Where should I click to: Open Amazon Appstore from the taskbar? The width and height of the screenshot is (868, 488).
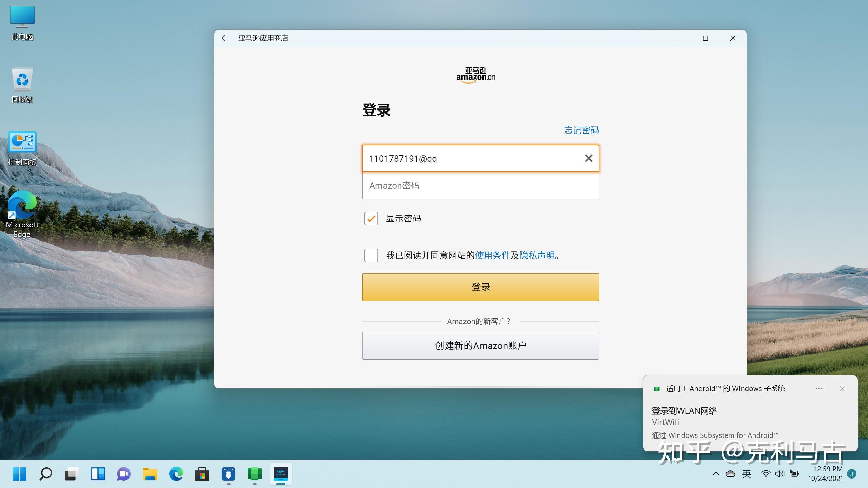(280, 473)
